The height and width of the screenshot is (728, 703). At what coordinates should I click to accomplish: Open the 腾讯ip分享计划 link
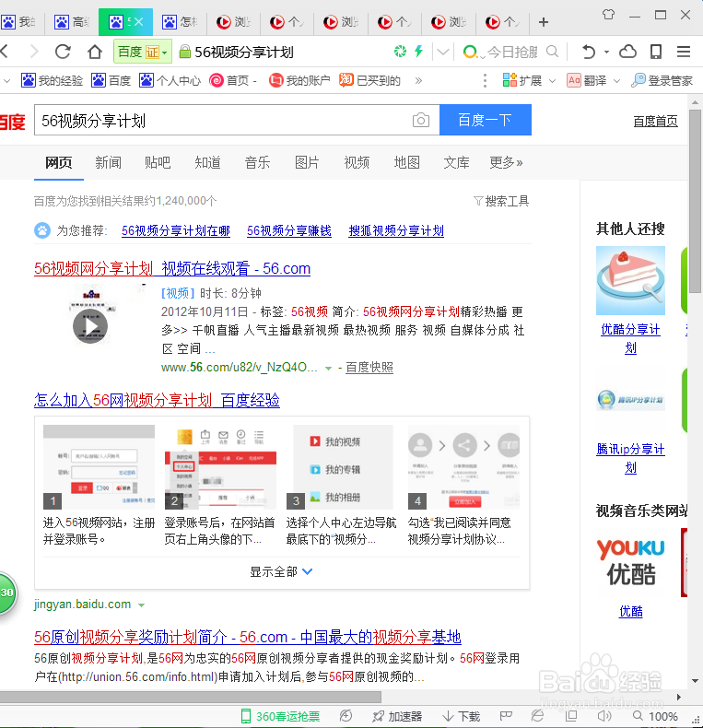pyautogui.click(x=630, y=458)
